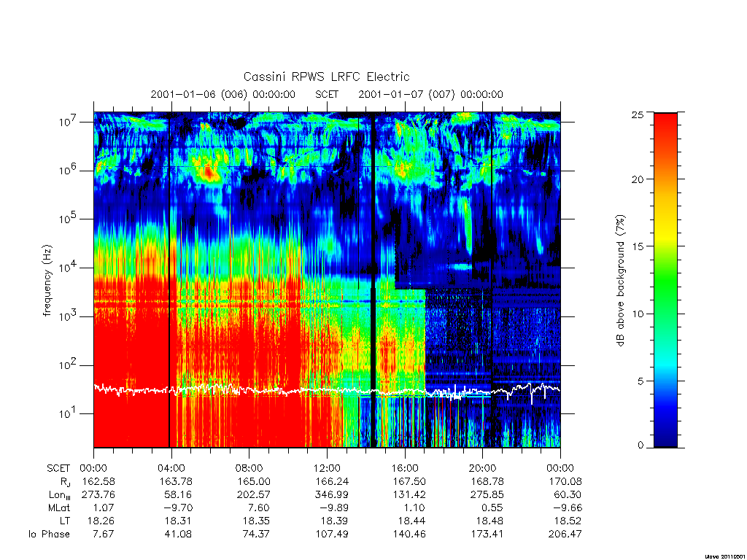Image resolution: width=747 pixels, height=560 pixels.
Task: Click the R_J value 165.00
Action: click(253, 481)
